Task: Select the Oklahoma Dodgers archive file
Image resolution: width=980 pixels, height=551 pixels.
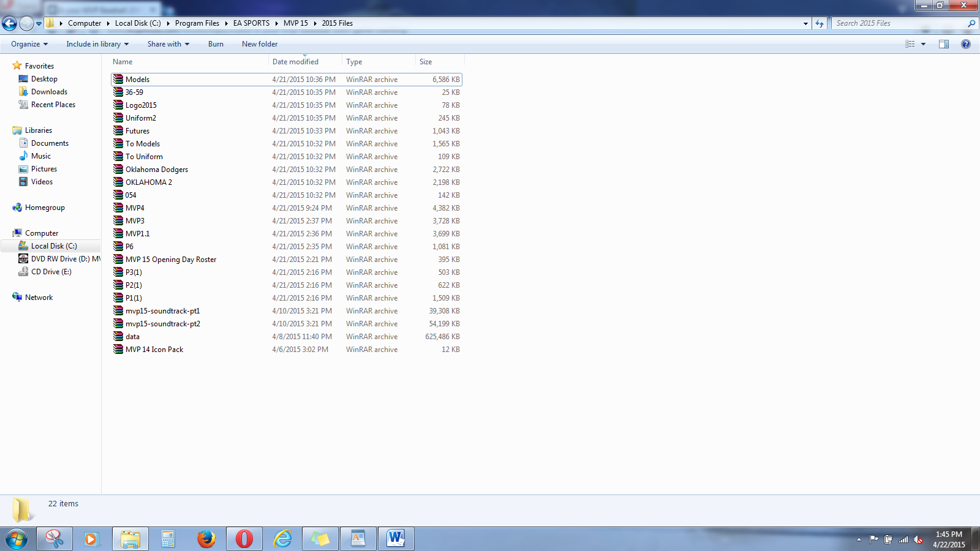Action: click(286, 170)
